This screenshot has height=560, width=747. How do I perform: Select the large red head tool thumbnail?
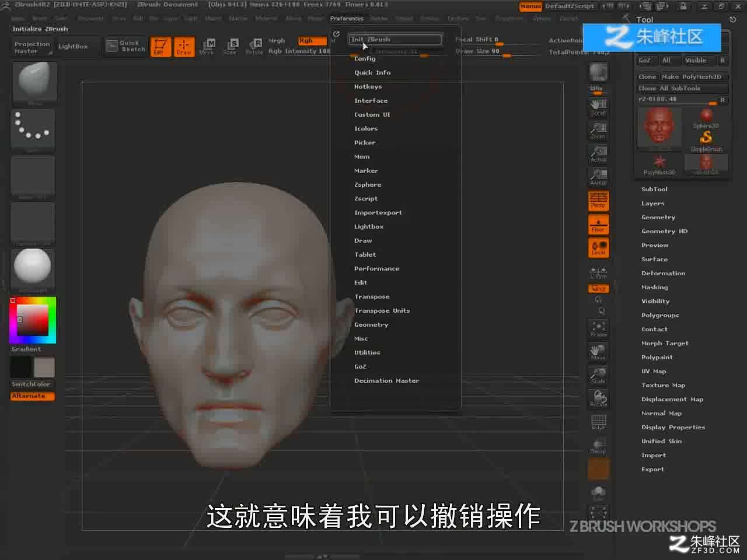coord(659,127)
